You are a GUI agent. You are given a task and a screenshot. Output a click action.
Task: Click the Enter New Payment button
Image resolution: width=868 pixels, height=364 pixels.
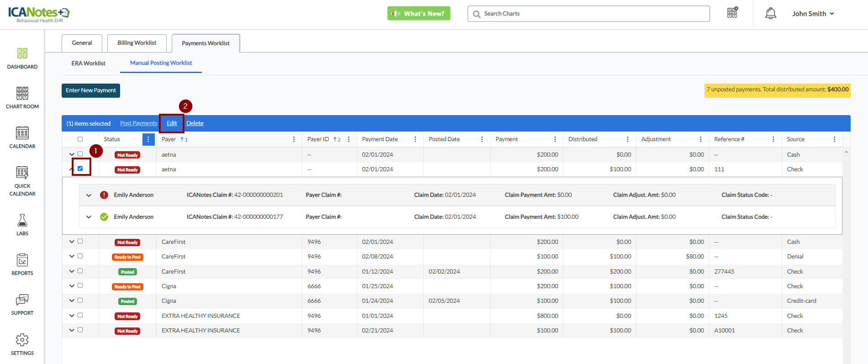point(91,90)
